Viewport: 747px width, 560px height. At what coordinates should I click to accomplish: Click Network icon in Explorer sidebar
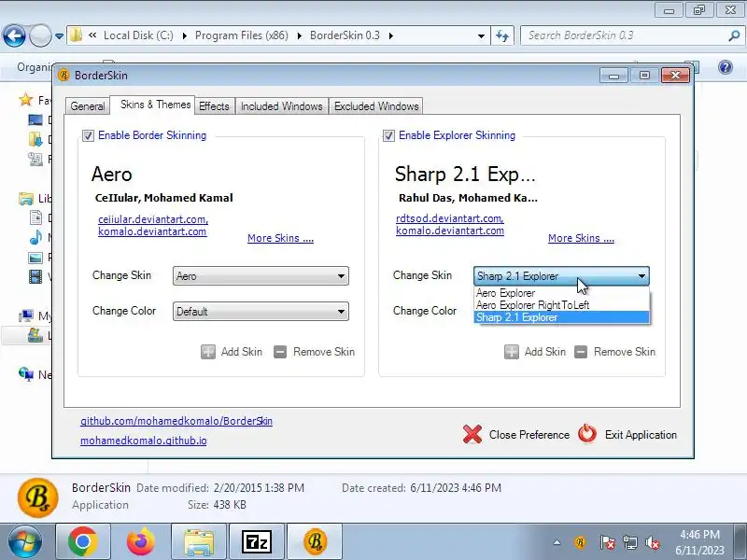coord(26,374)
